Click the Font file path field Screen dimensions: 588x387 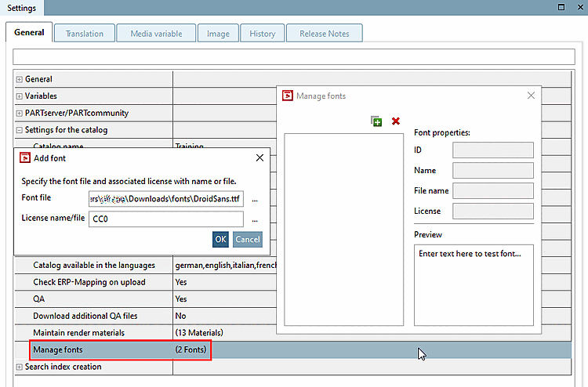166,199
